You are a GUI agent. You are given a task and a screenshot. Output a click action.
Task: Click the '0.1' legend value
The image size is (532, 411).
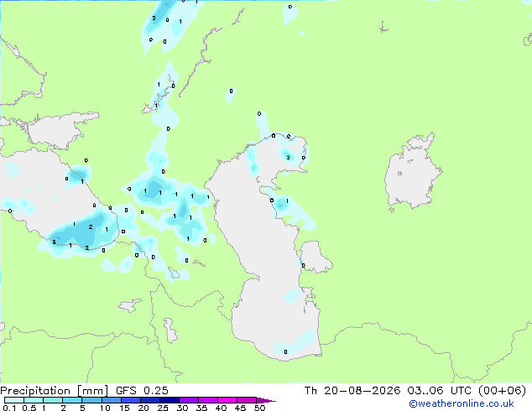click(9, 408)
